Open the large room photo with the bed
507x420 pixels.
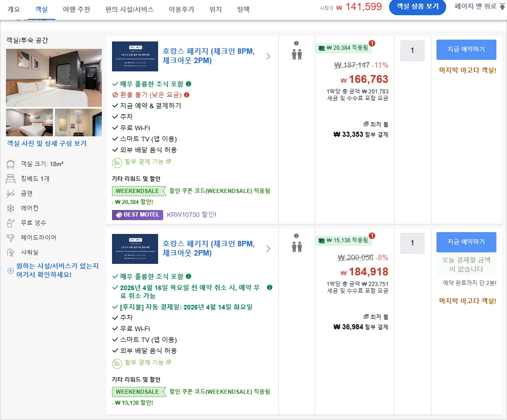pos(53,77)
